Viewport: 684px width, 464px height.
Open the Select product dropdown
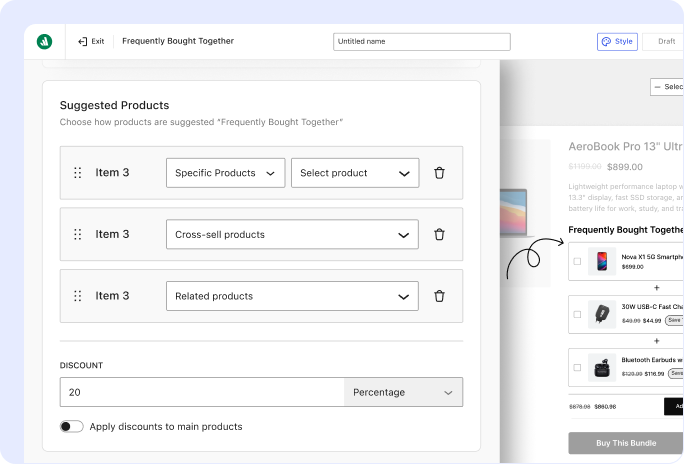pos(355,173)
